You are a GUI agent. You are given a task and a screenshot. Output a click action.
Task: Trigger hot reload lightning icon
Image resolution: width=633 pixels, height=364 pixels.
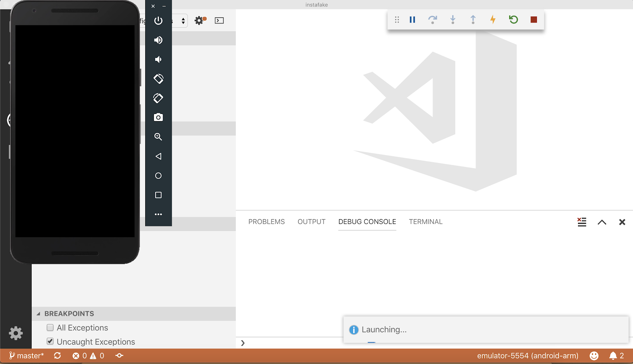tap(493, 19)
